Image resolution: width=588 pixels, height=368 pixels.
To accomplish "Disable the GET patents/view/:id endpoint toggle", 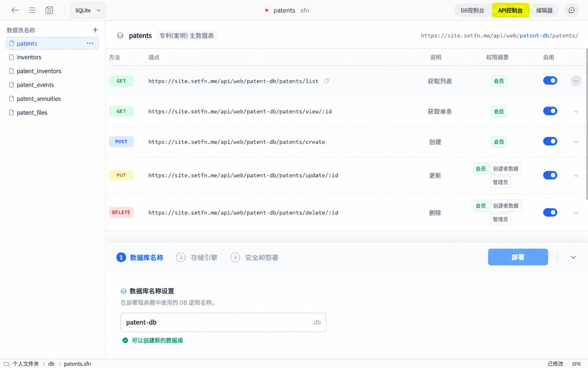I will (550, 111).
